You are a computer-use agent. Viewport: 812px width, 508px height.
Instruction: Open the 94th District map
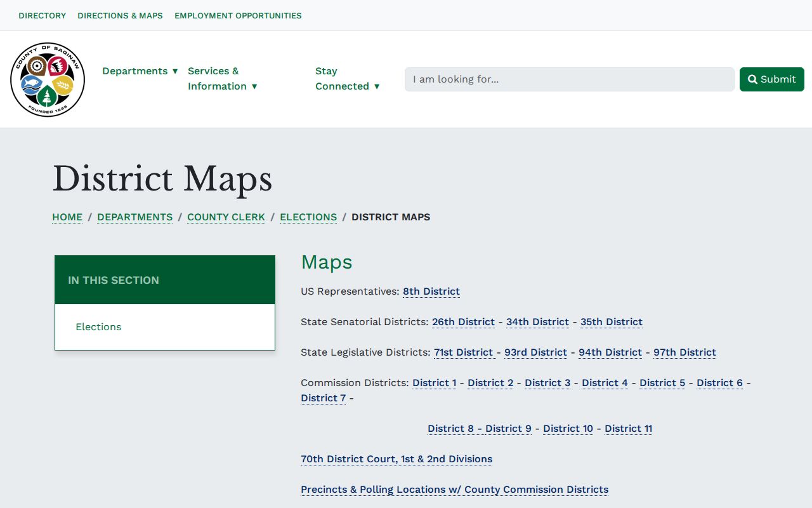point(610,352)
